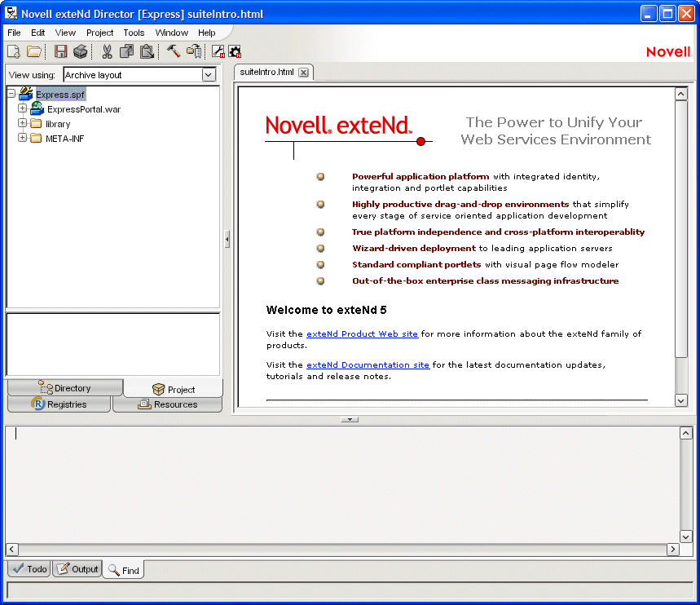Image resolution: width=700 pixels, height=605 pixels.
Task: Open the exteNd Product Web site link
Action: tap(362, 333)
